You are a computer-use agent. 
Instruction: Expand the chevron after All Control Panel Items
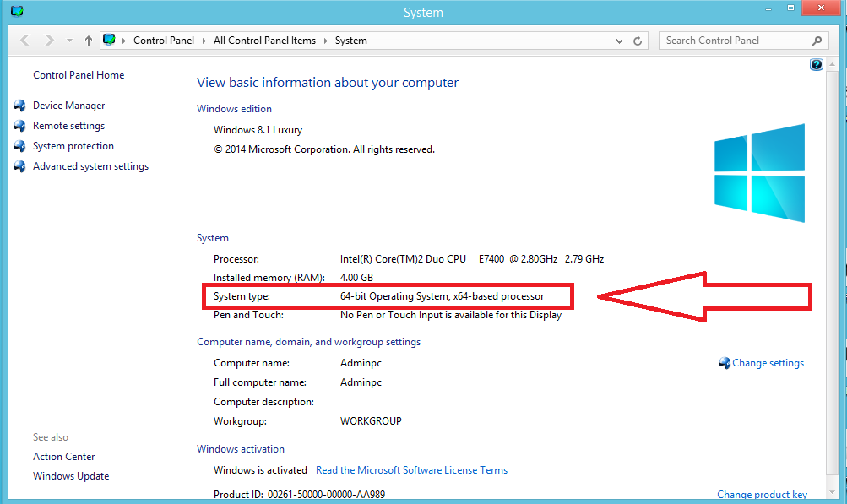[326, 41]
